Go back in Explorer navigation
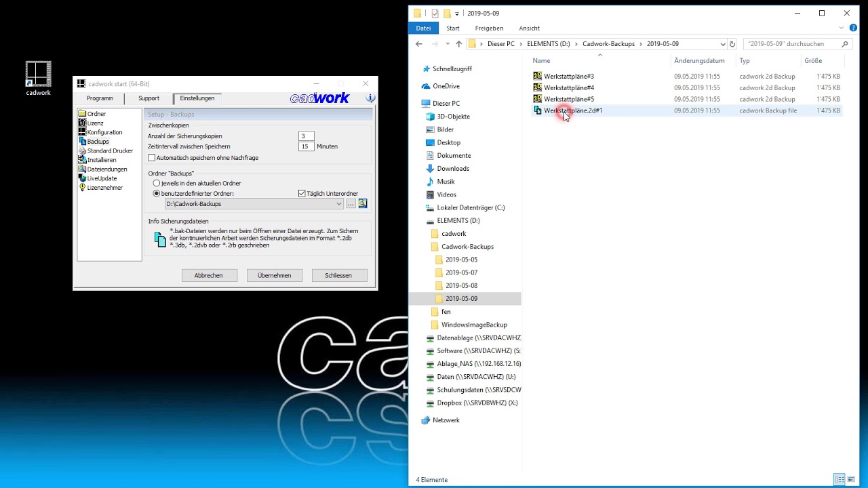 tap(419, 44)
